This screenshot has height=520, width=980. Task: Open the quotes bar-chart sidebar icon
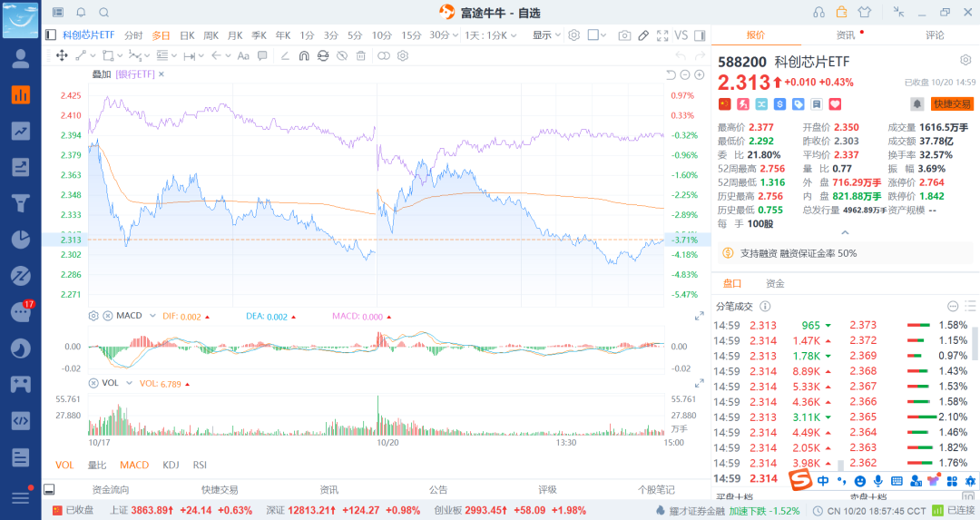(21, 95)
